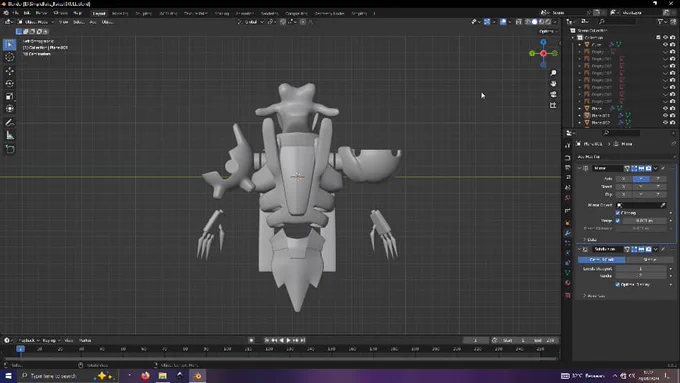Select Simple subdivision type

[650, 259]
